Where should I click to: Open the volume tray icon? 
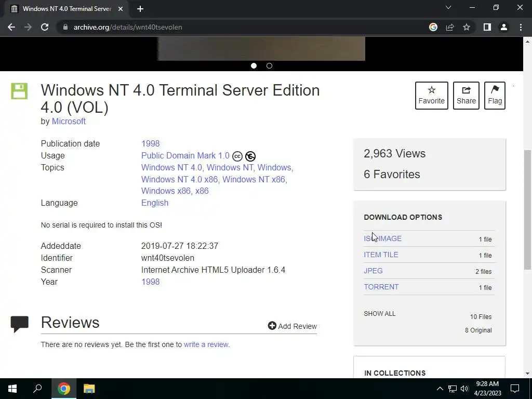coord(464,389)
